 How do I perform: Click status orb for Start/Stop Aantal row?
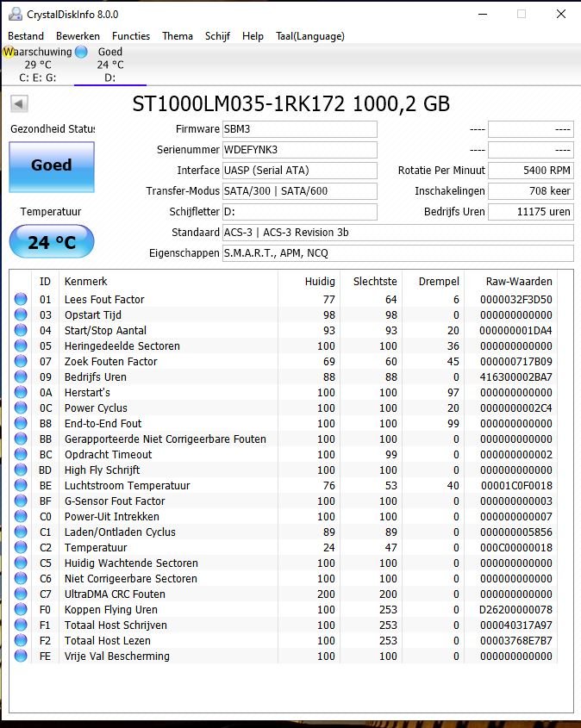(x=21, y=330)
